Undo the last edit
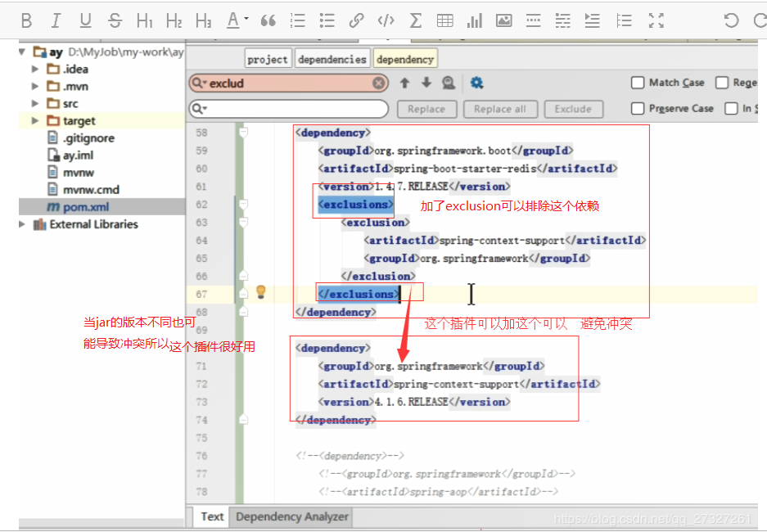767x532 pixels. [731, 20]
